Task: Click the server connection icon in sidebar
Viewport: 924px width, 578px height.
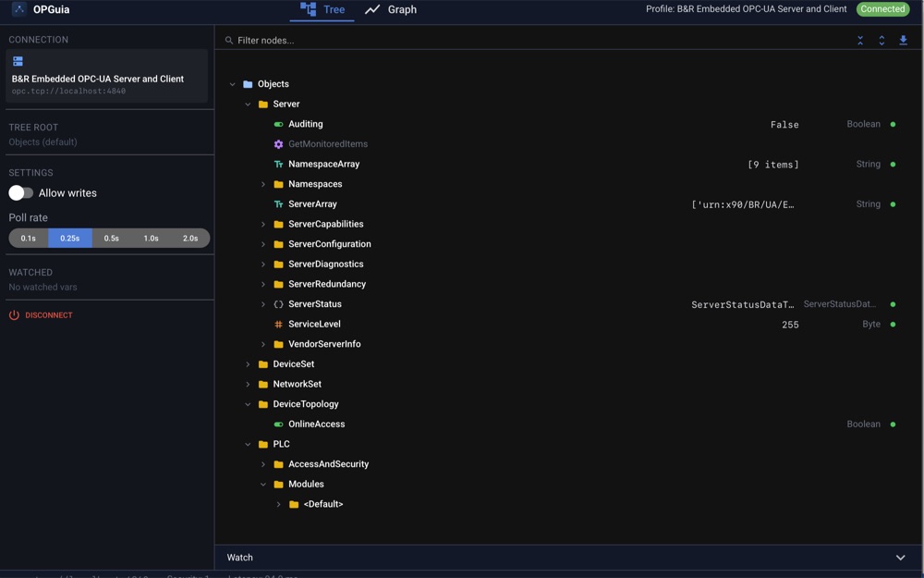Action: coord(18,61)
